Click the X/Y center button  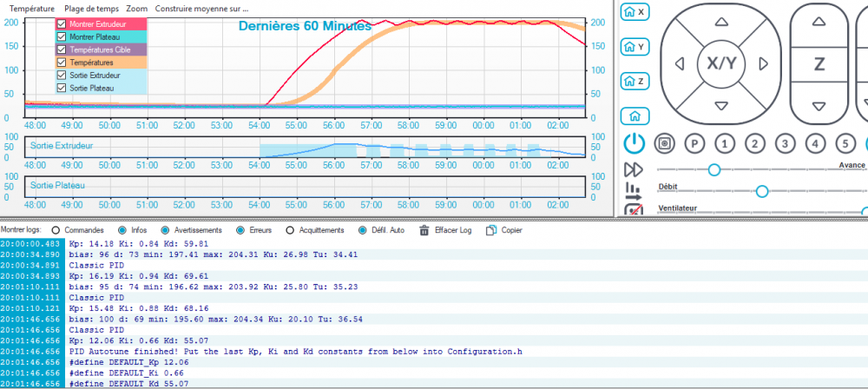[722, 63]
